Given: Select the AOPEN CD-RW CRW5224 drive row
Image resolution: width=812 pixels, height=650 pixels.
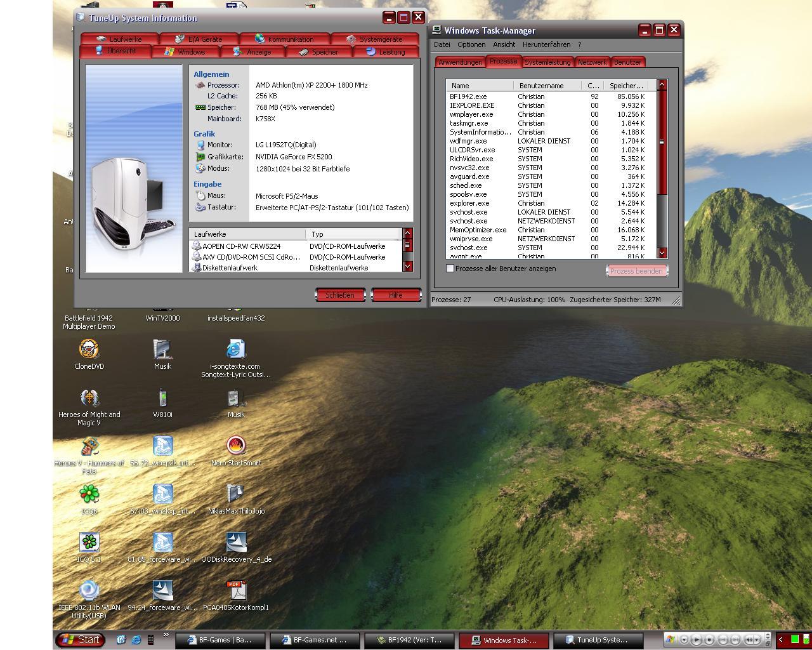Looking at the screenshot, I should 296,246.
